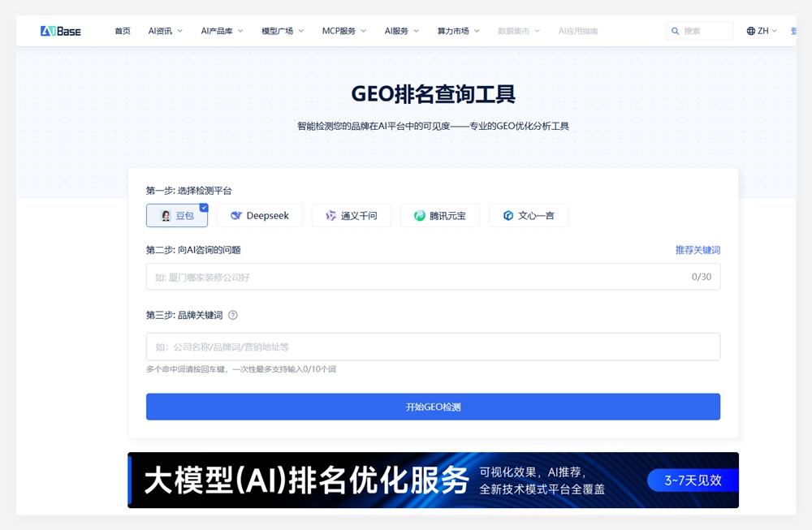Select the Deepseek platform icon

pos(235,215)
